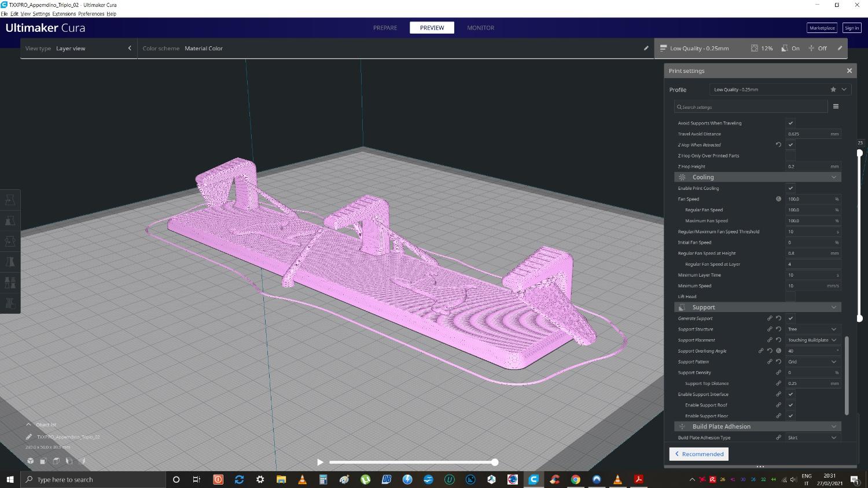Open the settings visibility hamburger menu
Viewport: 868px width, 488px height.
(836, 107)
